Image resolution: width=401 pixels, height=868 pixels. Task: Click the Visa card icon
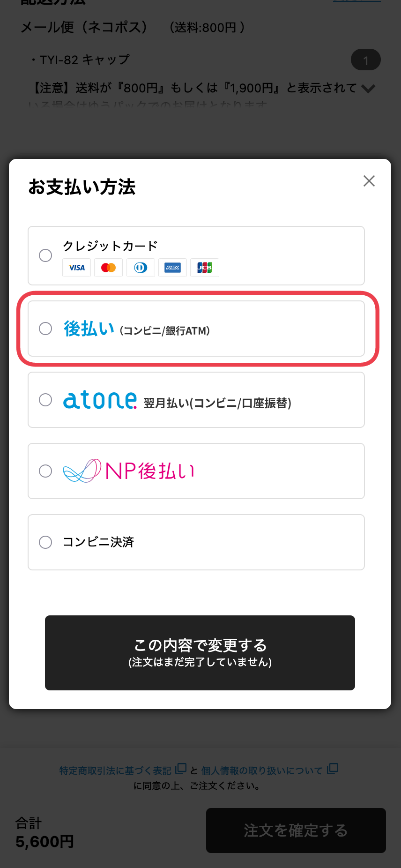coord(77,268)
